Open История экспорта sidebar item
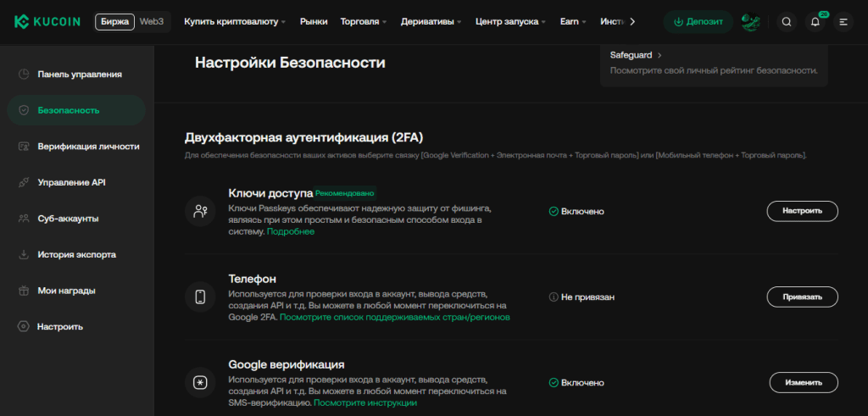 [76, 255]
